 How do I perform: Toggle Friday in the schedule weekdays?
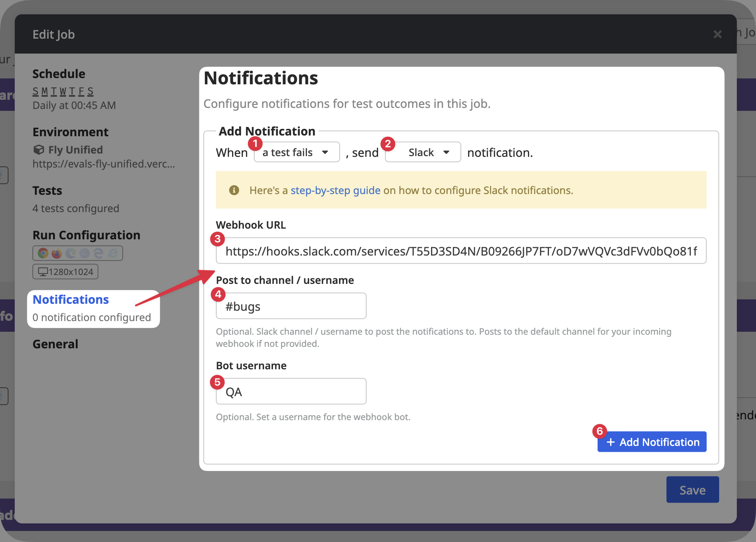click(x=82, y=91)
